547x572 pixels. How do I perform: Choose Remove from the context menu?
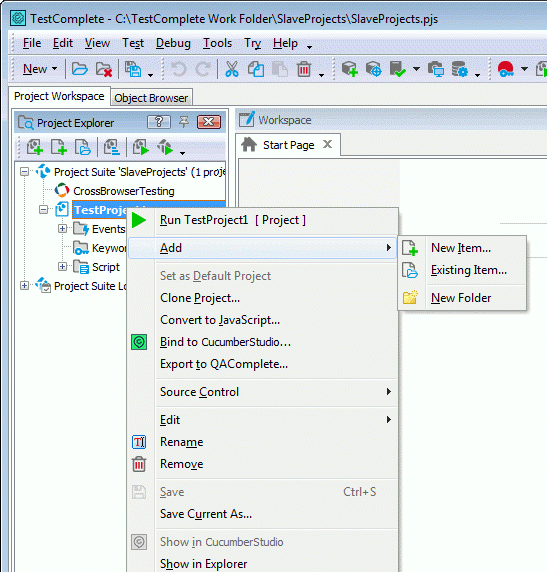point(263,464)
